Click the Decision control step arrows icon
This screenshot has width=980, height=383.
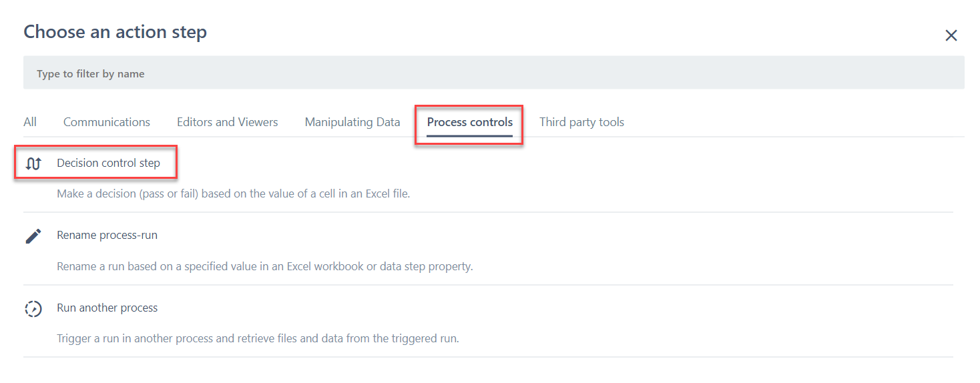(x=33, y=163)
